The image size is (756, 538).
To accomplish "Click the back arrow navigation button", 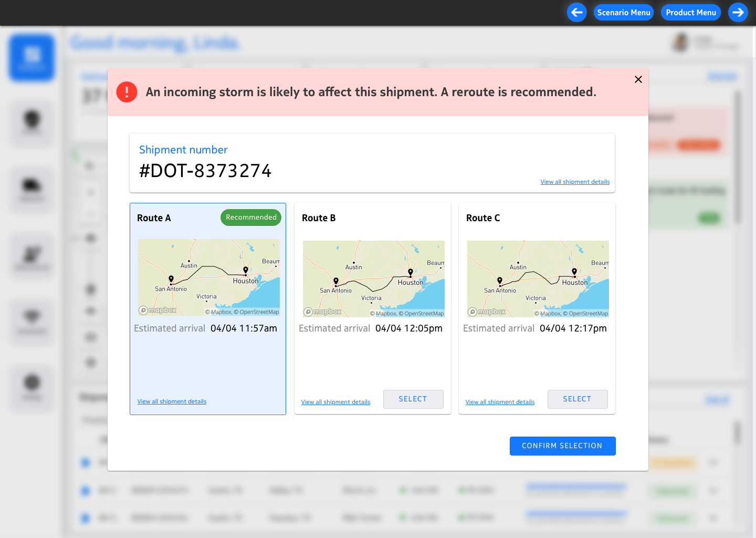I will (x=577, y=13).
